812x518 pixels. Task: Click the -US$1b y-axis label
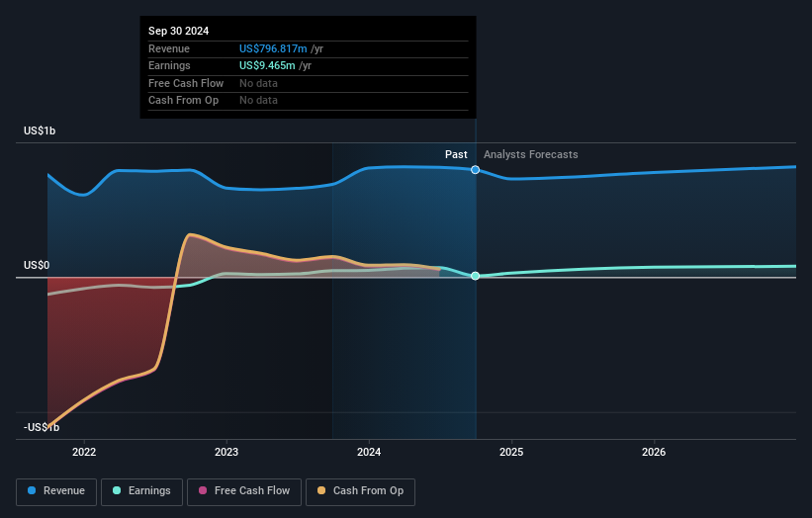pyautogui.click(x=42, y=427)
